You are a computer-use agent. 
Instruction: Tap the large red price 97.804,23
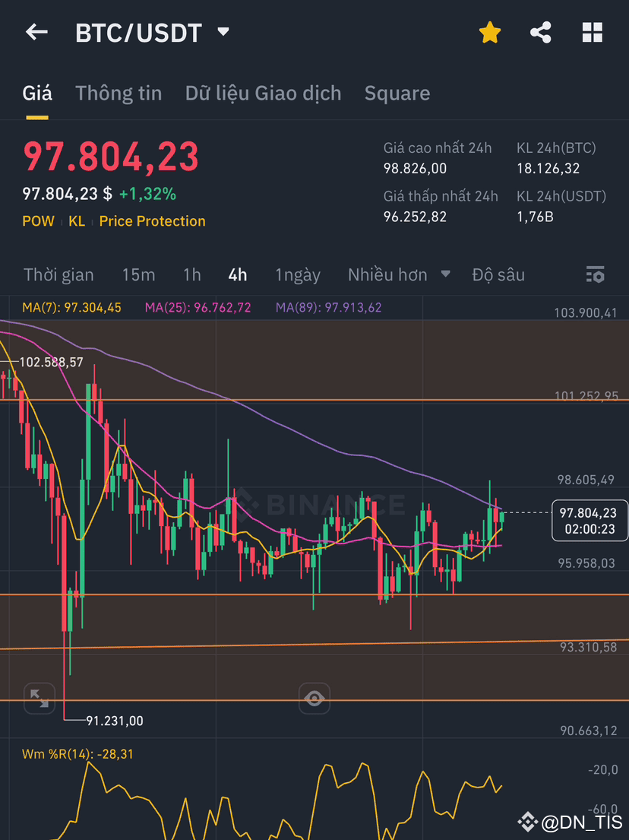[x=111, y=157]
